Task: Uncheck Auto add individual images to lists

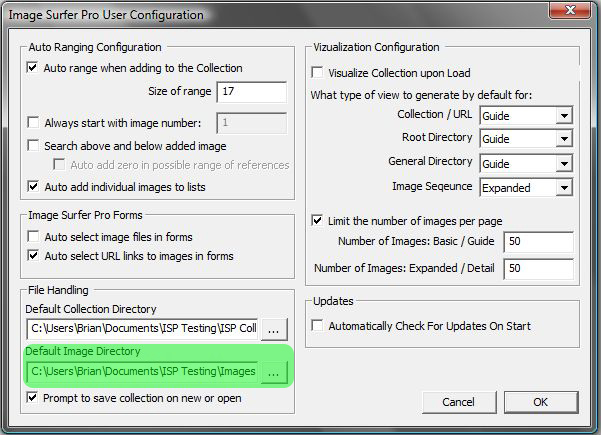Action: (33, 187)
